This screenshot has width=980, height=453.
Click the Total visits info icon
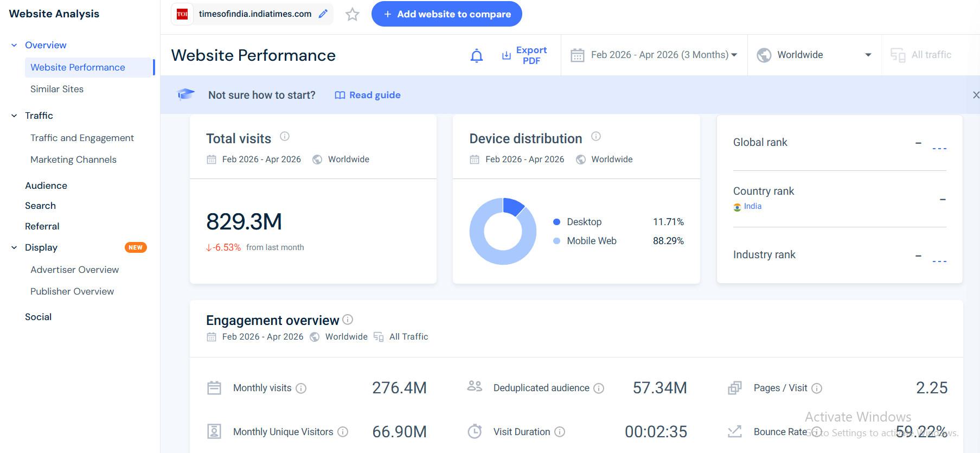pyautogui.click(x=285, y=136)
